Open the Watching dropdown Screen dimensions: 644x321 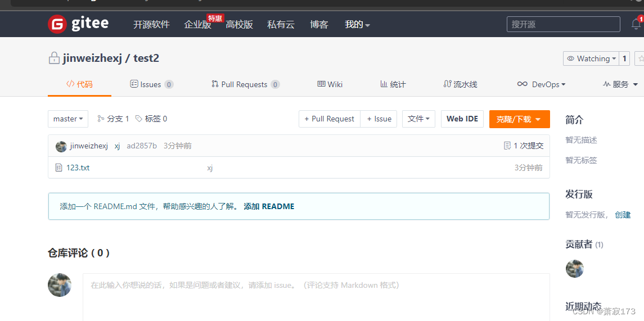tap(591, 58)
